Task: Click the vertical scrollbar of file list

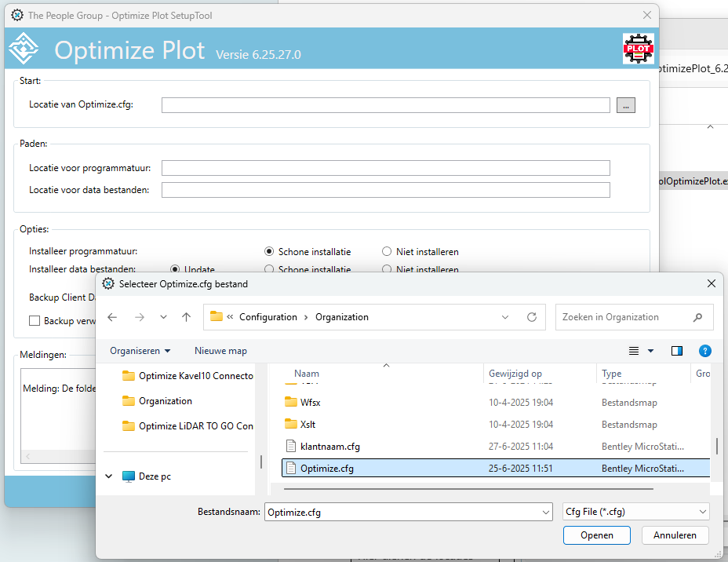Action: (716, 446)
